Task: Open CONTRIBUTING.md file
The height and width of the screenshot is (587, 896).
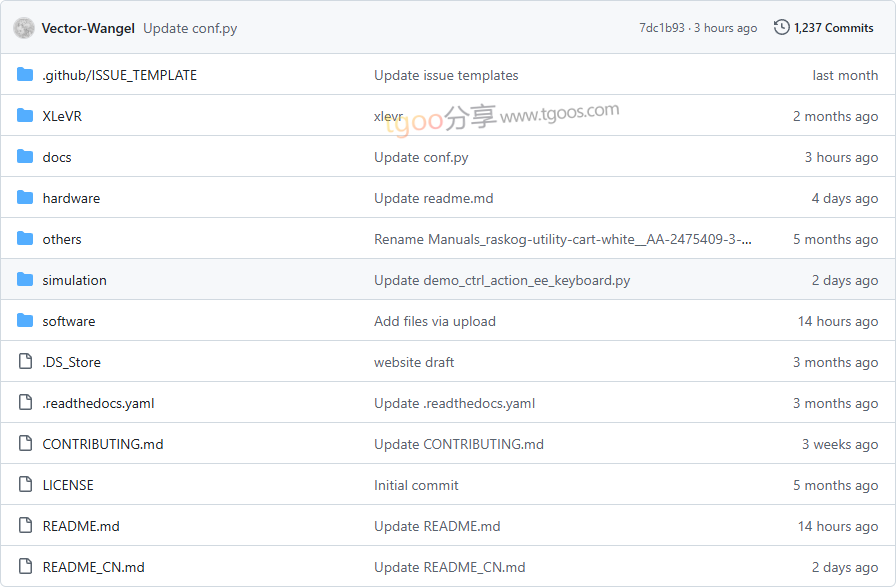Action: (103, 444)
